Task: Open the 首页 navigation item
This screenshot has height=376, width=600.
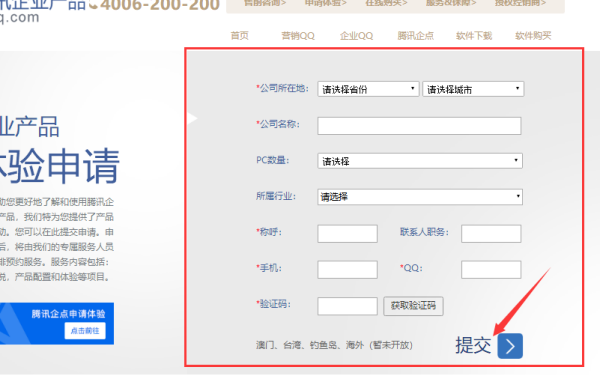Action: [x=240, y=36]
